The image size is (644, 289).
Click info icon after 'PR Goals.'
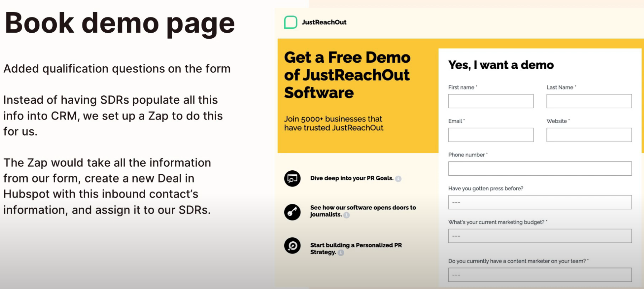tap(398, 179)
